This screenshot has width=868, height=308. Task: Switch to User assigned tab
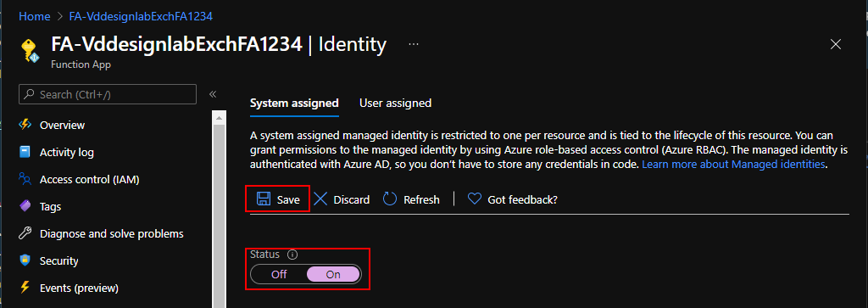395,103
